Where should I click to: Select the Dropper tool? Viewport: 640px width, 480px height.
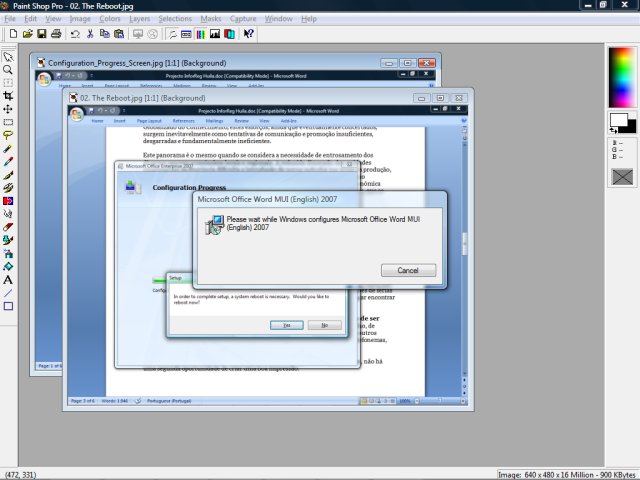point(8,162)
